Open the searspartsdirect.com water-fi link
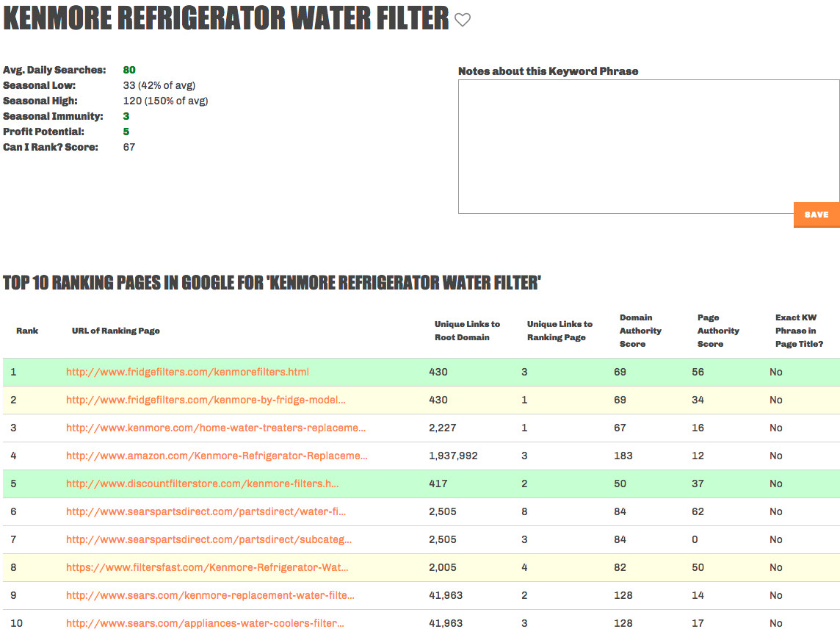Image resolution: width=840 pixels, height=629 pixels. click(206, 511)
